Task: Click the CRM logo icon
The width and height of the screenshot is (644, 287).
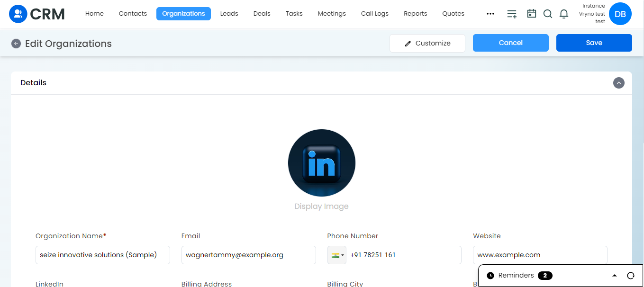Action: (x=18, y=14)
